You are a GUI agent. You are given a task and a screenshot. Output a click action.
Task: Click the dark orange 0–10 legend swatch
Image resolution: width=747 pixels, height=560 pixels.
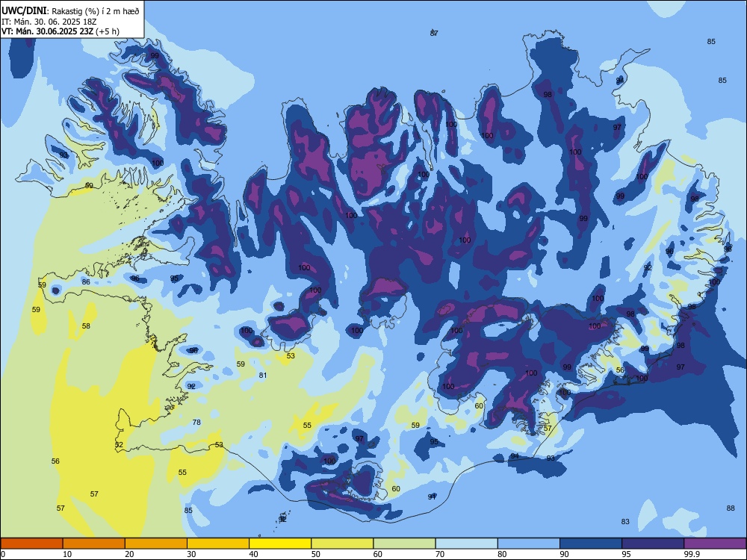[x=31, y=544]
